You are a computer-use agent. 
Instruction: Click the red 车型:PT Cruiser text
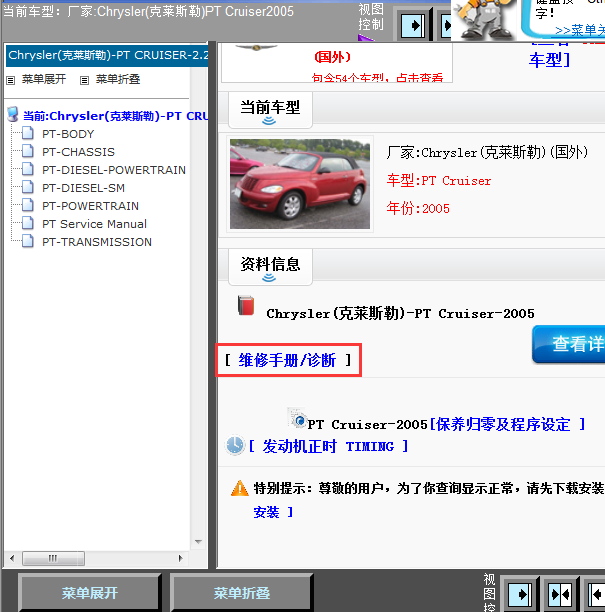pyautogui.click(x=439, y=181)
